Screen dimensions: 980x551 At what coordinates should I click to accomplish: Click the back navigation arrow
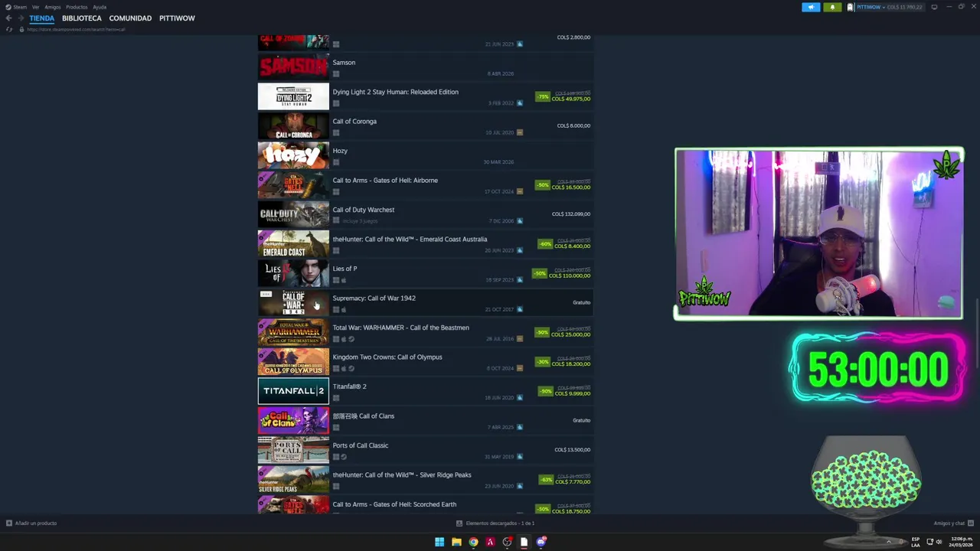(x=8, y=18)
